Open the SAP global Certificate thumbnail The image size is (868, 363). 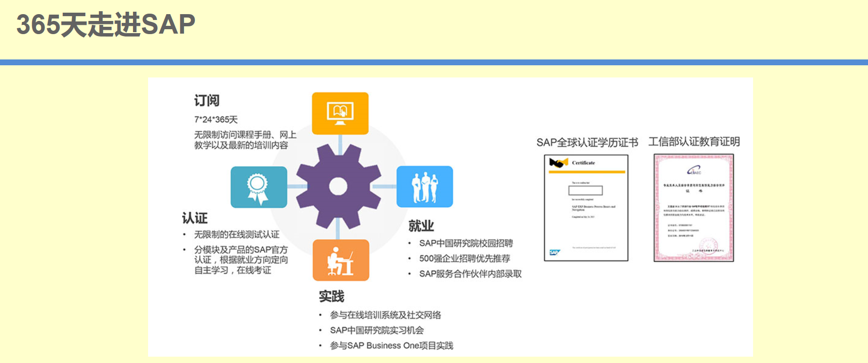[x=586, y=208]
